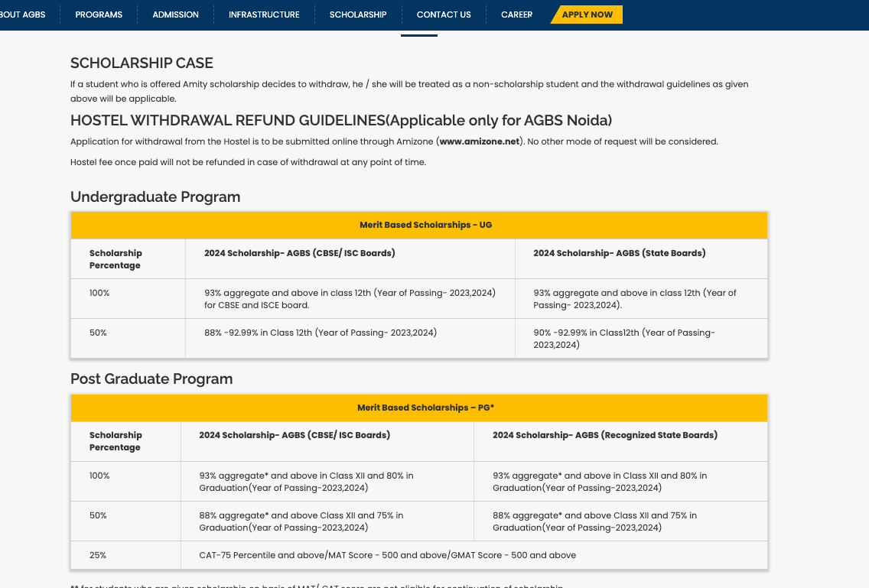Navigate to the CAREER menu item
The width and height of the screenshot is (869, 588).
coord(516,15)
